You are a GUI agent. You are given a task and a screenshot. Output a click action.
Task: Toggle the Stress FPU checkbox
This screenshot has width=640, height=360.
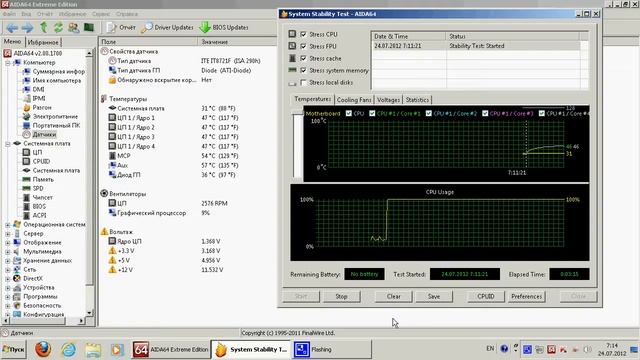coord(303,46)
